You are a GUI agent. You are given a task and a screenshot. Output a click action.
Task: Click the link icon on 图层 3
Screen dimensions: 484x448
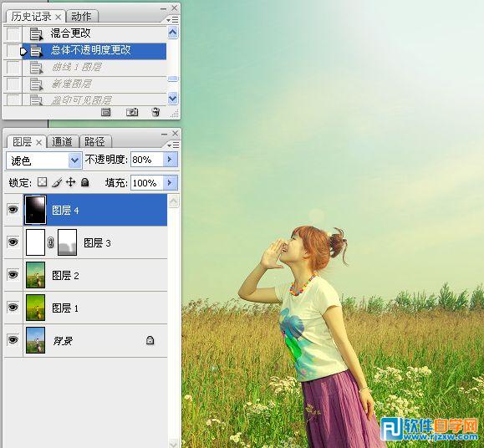pyautogui.click(x=51, y=242)
